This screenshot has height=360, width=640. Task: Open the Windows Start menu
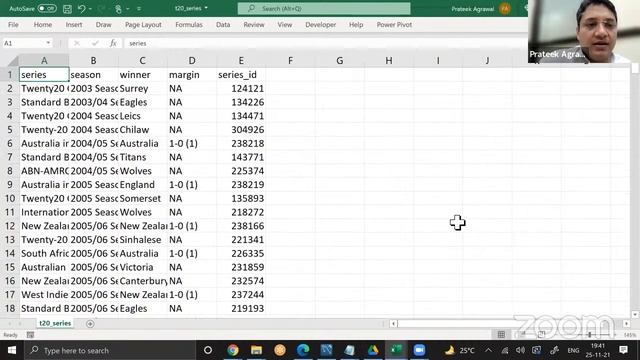11,350
